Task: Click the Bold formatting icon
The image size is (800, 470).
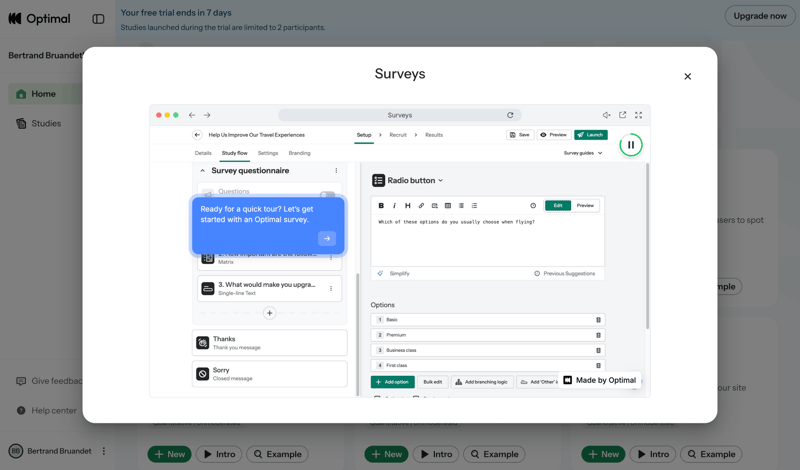Action: [x=381, y=205]
